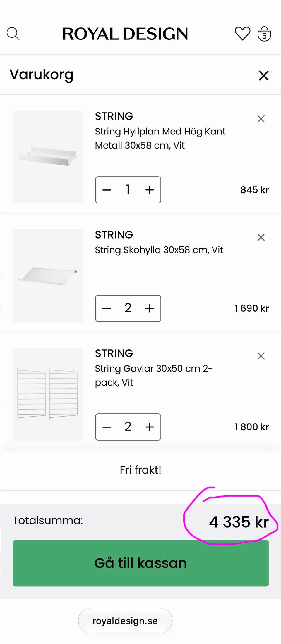Screen dimensions: 281x644
Task: Remove String Skohylla from cart
Action: click(x=261, y=237)
